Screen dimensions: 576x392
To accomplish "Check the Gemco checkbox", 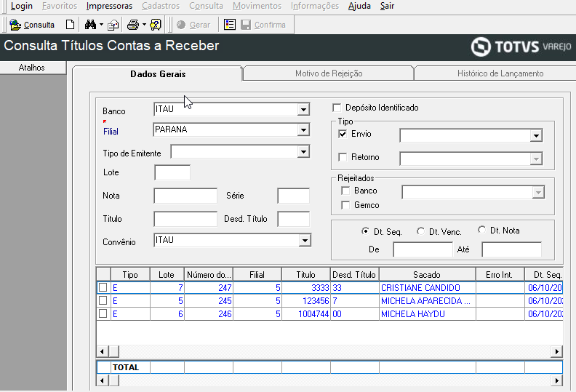I will click(345, 205).
